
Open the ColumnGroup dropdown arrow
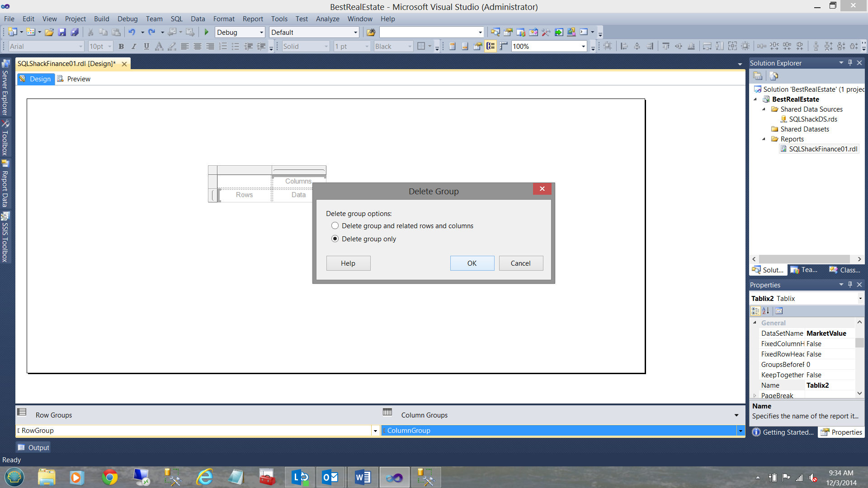tap(741, 431)
